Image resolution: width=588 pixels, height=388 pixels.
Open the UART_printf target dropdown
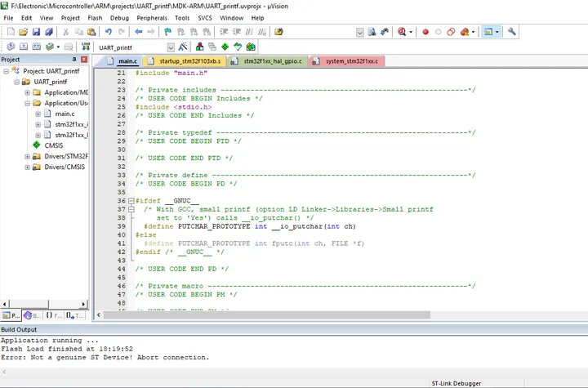(171, 47)
